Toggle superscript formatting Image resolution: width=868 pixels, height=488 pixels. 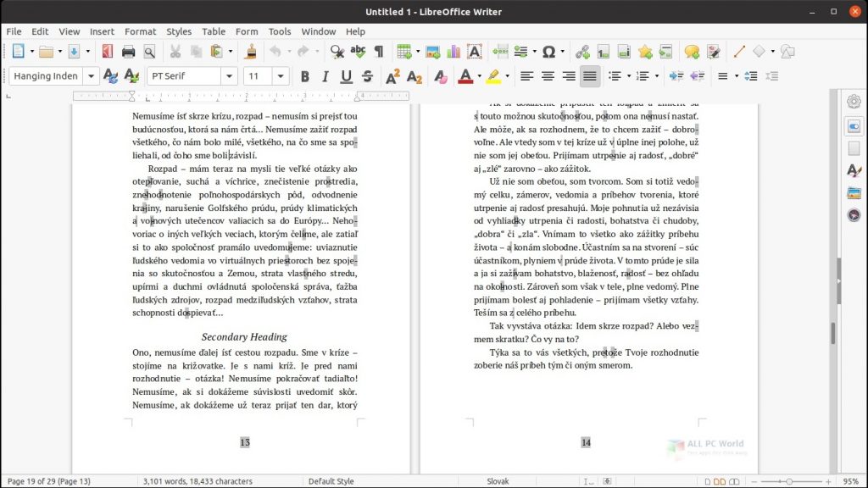(392, 76)
